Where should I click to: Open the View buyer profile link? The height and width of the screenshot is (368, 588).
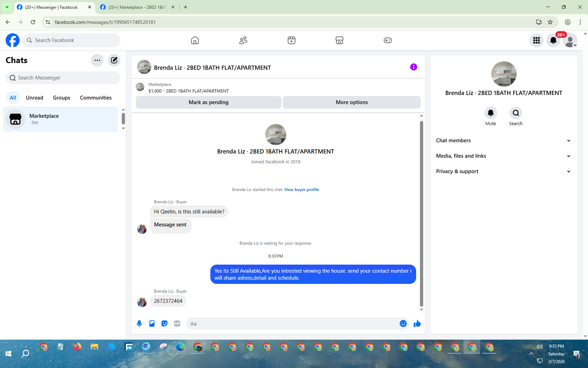point(302,190)
